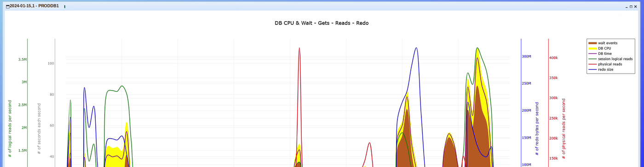Close the PRODDB1 chart window
The image size is (644, 167).
(636, 6)
